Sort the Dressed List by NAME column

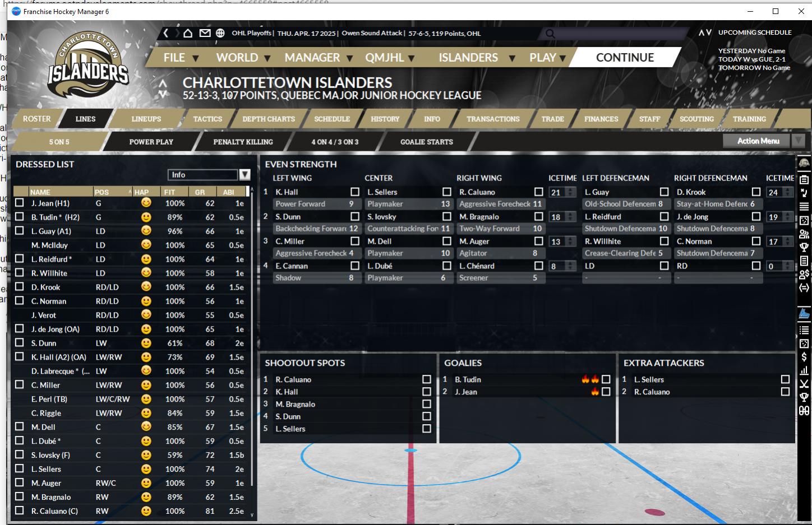61,192
